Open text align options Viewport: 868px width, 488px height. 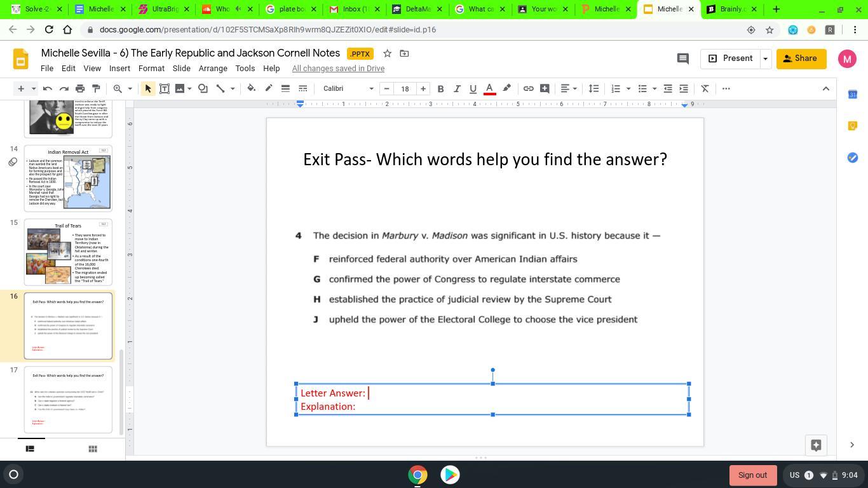(x=566, y=88)
